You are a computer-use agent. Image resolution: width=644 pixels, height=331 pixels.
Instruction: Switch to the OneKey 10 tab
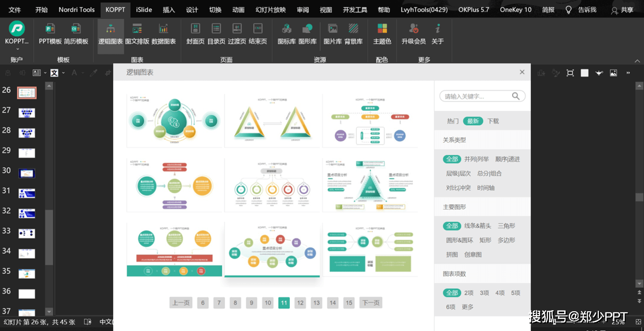coord(516,10)
